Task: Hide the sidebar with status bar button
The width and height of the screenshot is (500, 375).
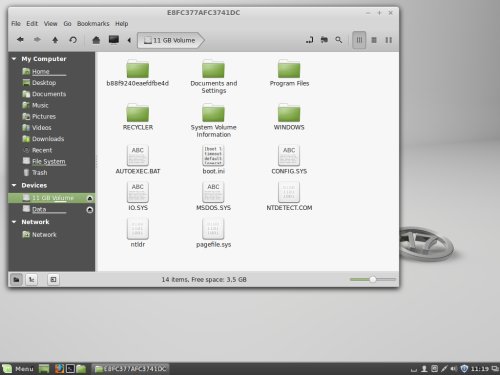Action: coord(53,279)
